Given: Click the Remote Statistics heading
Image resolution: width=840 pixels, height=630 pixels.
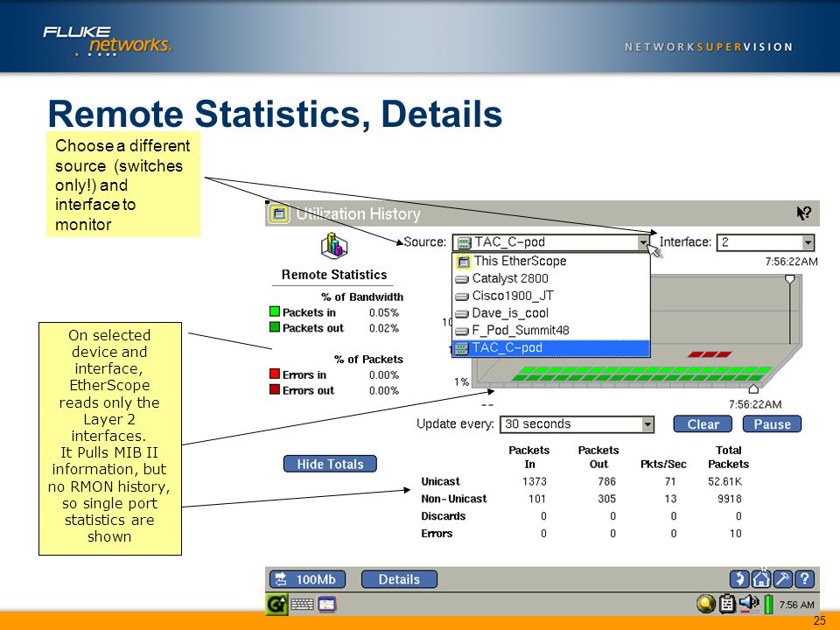Looking at the screenshot, I should click(x=334, y=275).
